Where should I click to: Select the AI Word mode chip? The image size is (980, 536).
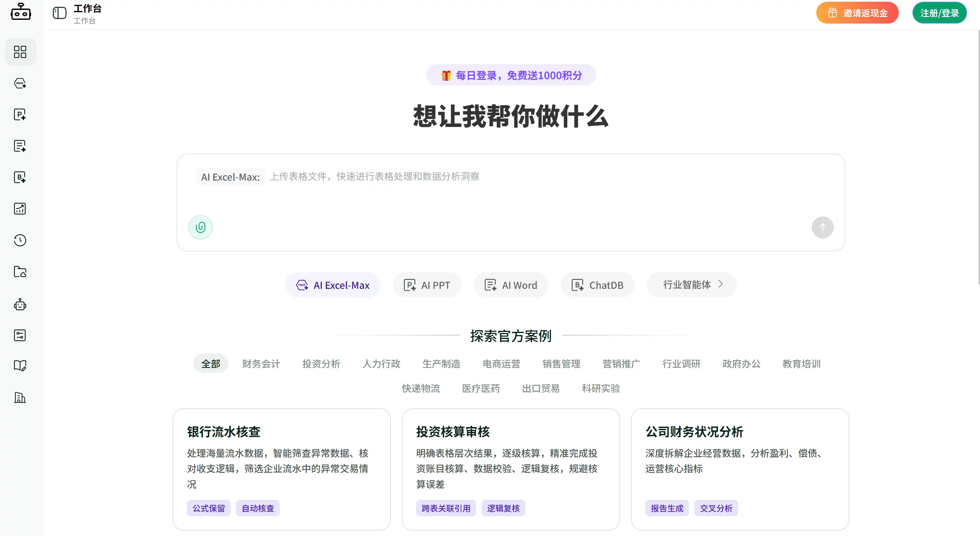point(511,285)
